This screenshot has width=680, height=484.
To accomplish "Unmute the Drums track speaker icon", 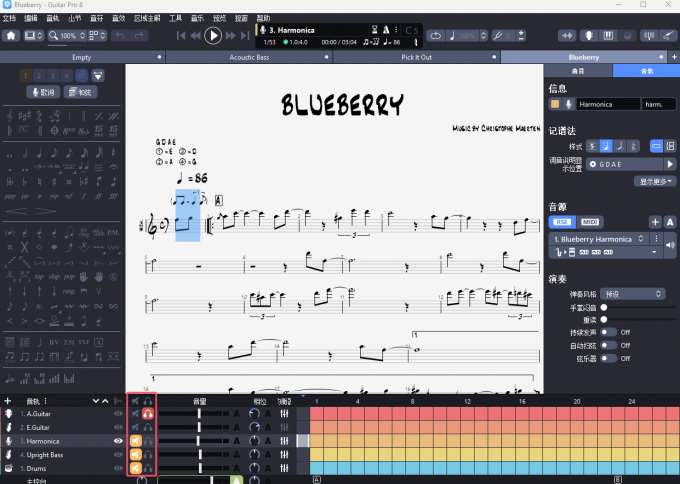I will coord(134,468).
